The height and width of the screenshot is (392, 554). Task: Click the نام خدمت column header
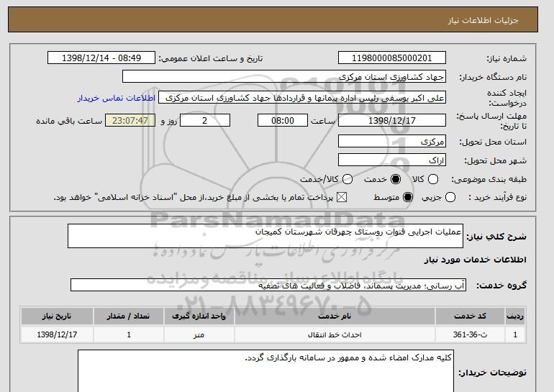click(x=335, y=316)
